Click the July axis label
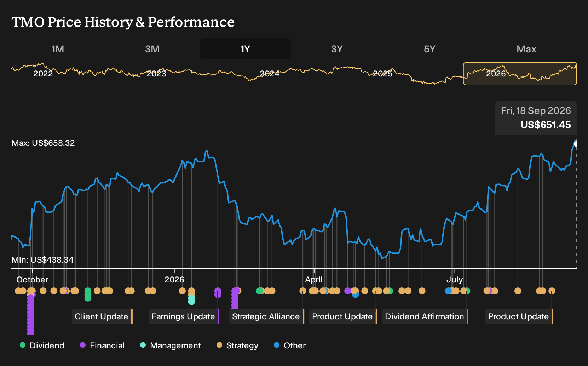 tap(455, 280)
